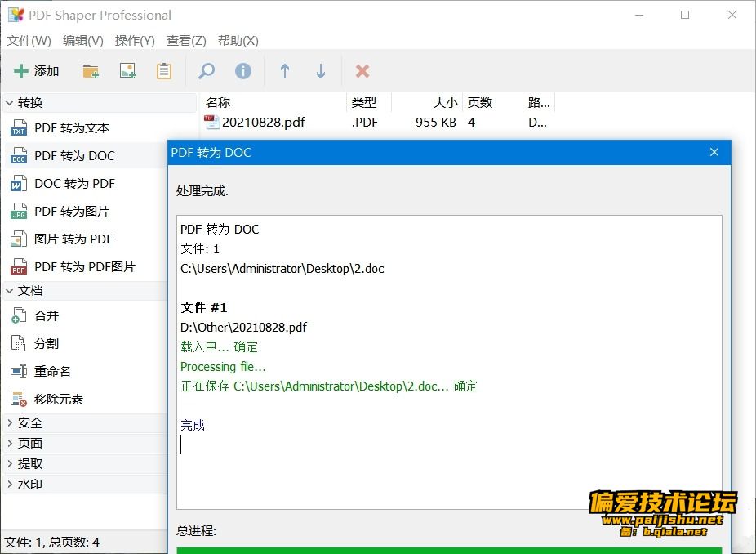Click the log heading 文件 #1
Screen dimensions: 756x554
tap(203, 307)
